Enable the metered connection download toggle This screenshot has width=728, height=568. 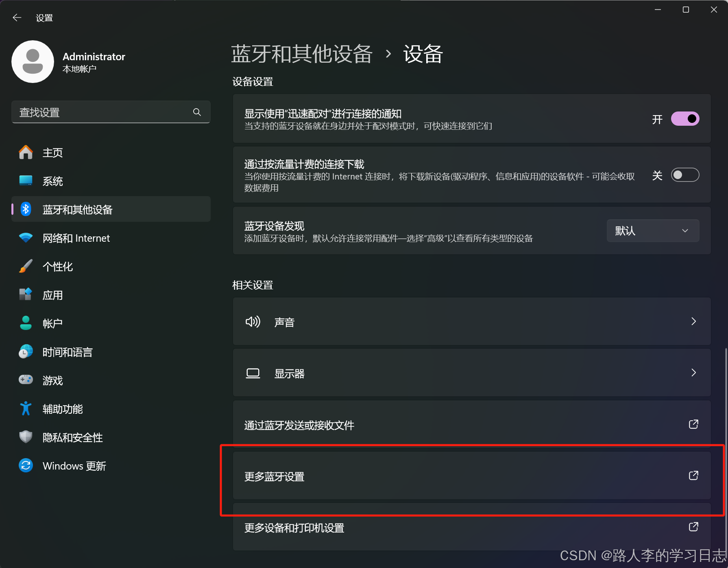click(685, 175)
